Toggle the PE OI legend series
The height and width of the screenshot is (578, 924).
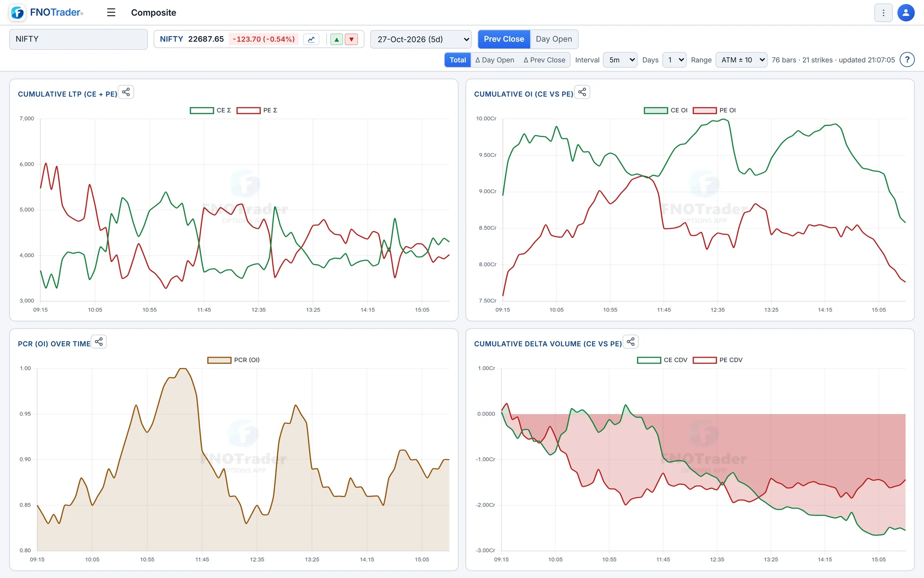[x=714, y=110]
